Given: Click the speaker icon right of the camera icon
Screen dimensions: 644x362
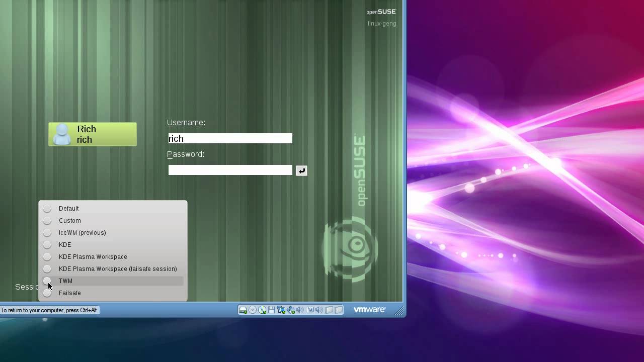Looking at the screenshot, I should [x=319, y=310].
